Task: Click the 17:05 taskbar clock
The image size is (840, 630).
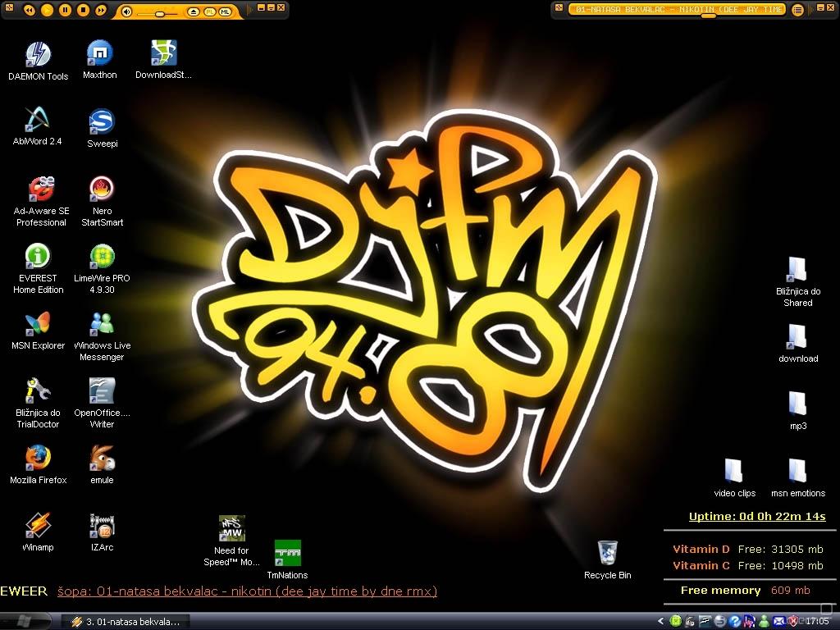Action: coord(818,622)
